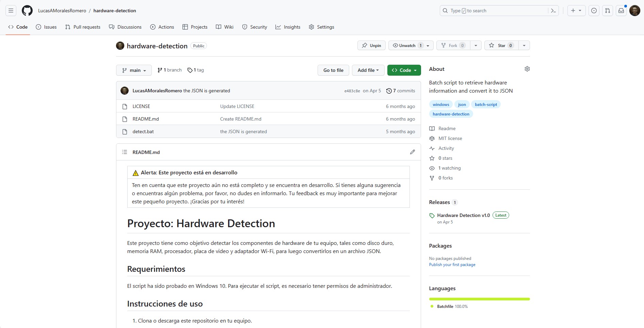The height and width of the screenshot is (328, 644).
Task: Open the Insights tab
Action: [288, 27]
